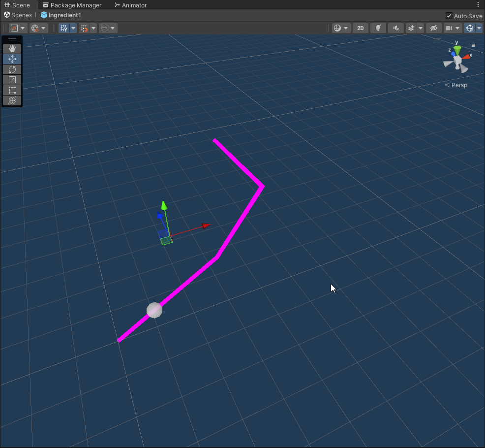Toggle scene lighting

[x=378, y=28]
